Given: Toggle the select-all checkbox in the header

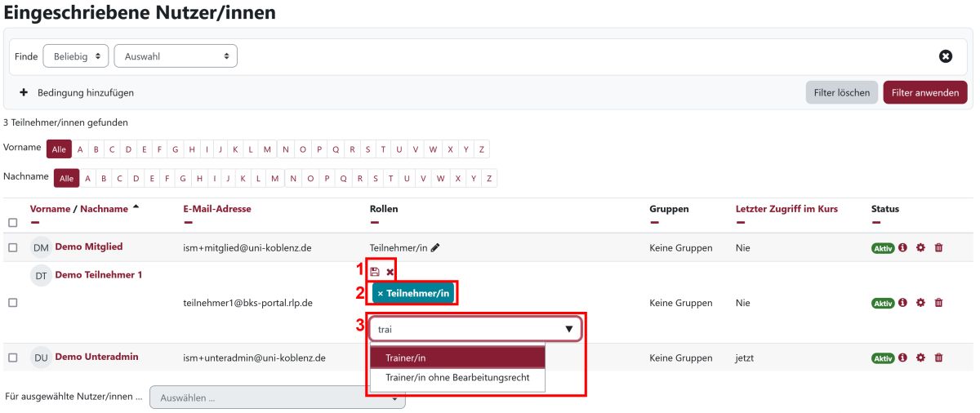Looking at the screenshot, I should pos(12,223).
